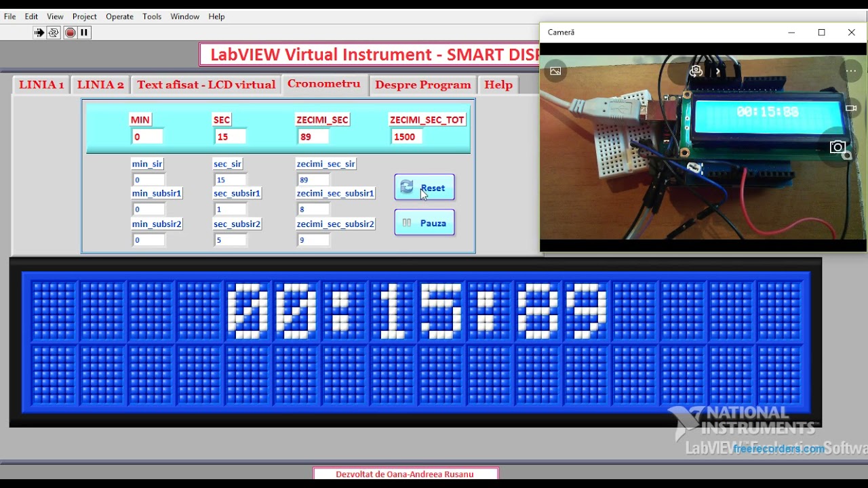Open the Operate menu
This screenshot has width=868, height=488.
pyautogui.click(x=119, y=16)
